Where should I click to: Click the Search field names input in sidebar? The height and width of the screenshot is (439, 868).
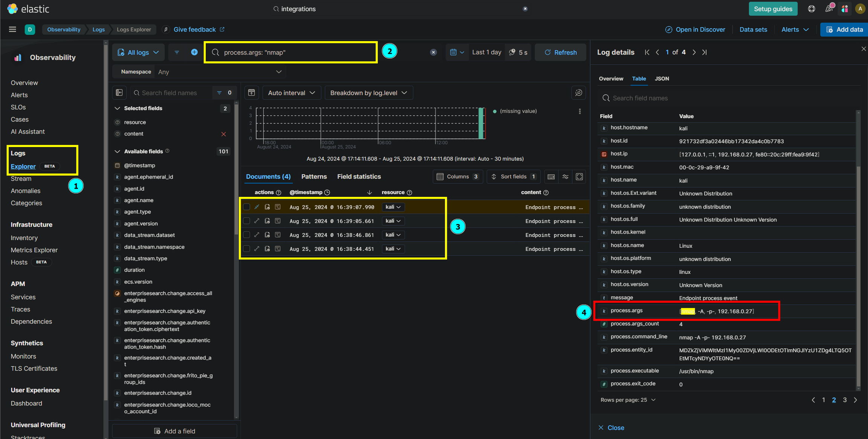[x=171, y=93]
